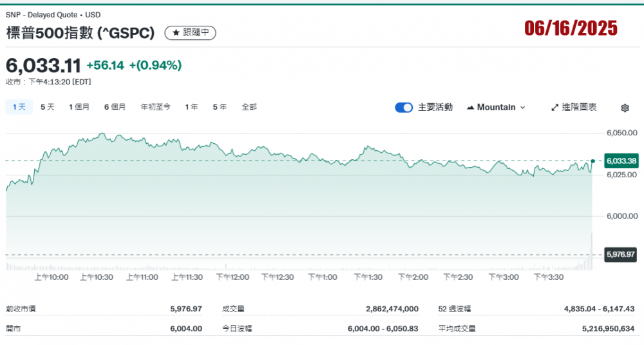Screen dimensions: 644x345
Task: Click the 下午12:00 time axis label
Action: [232, 277]
